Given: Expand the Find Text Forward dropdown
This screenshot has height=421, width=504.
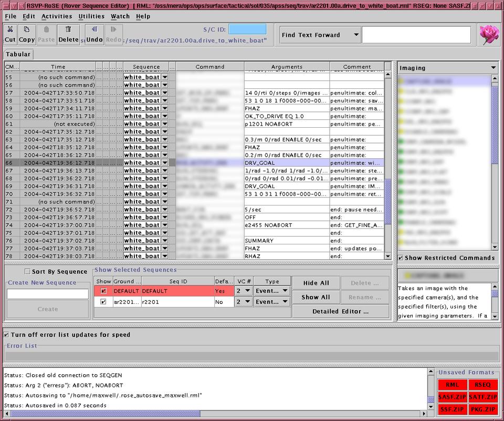Looking at the screenshot, I should (x=356, y=35).
